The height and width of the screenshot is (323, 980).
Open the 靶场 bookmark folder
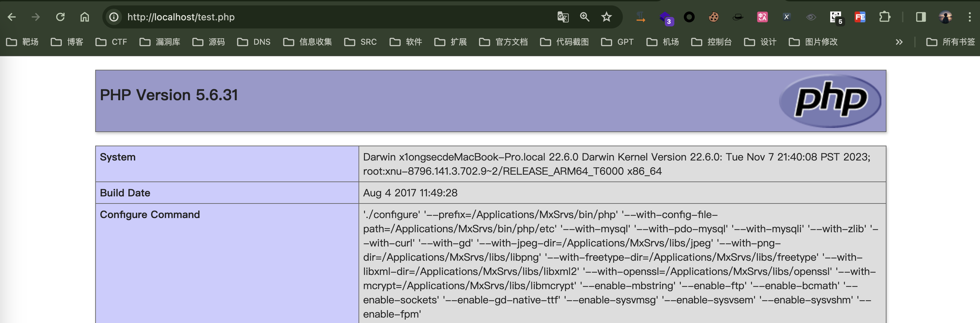(22, 42)
